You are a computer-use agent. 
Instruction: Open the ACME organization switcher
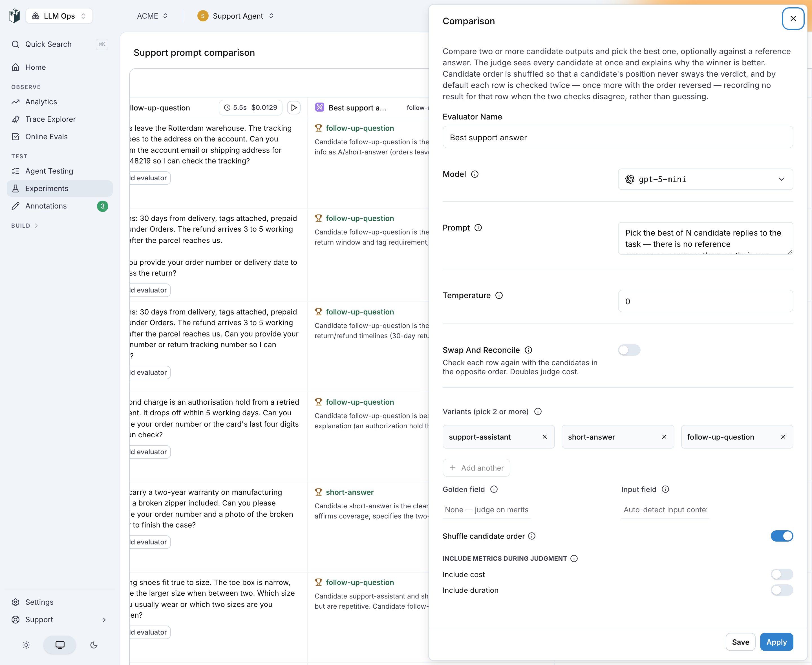click(152, 16)
